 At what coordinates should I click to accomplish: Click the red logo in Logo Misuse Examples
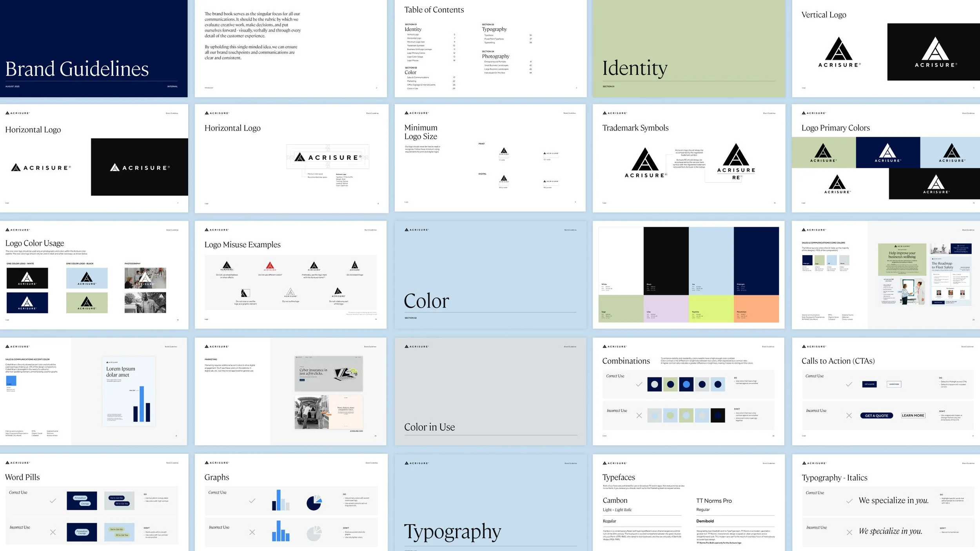click(270, 266)
